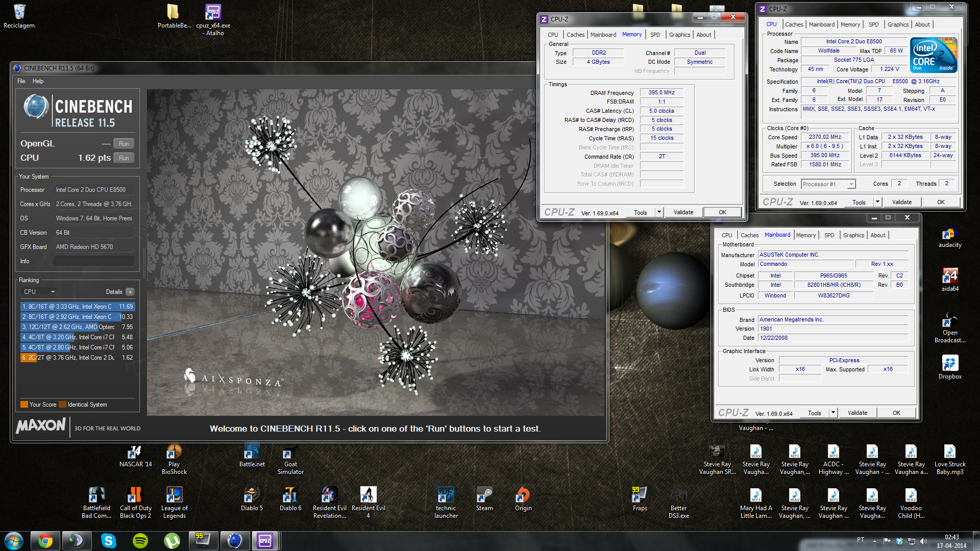Viewport: 980px width, 551px height.
Task: Click OK in Memory CPU-Z window
Action: click(722, 212)
